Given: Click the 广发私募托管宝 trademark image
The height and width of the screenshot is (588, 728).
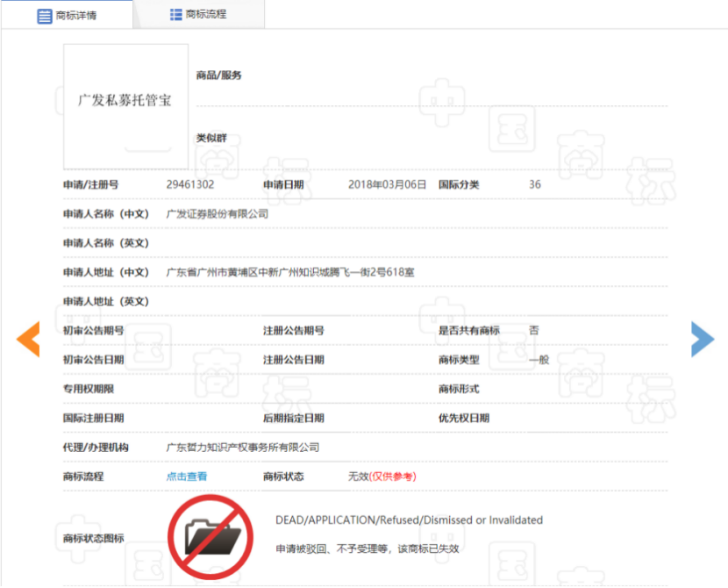Looking at the screenshot, I should click(125, 107).
